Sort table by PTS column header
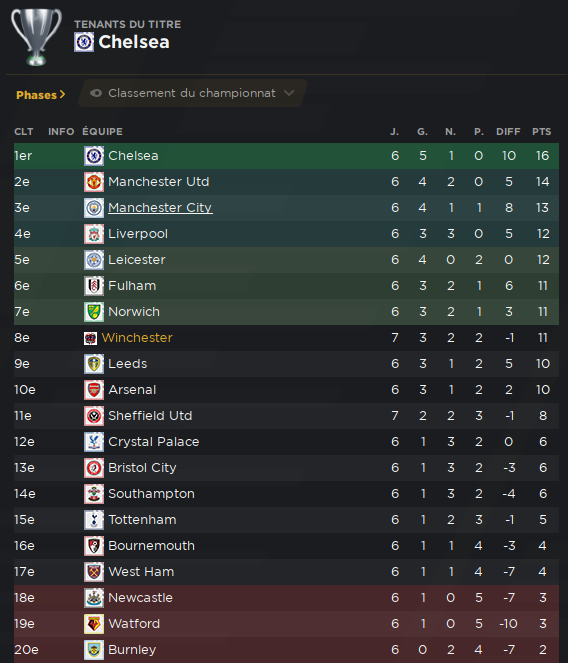 click(541, 132)
